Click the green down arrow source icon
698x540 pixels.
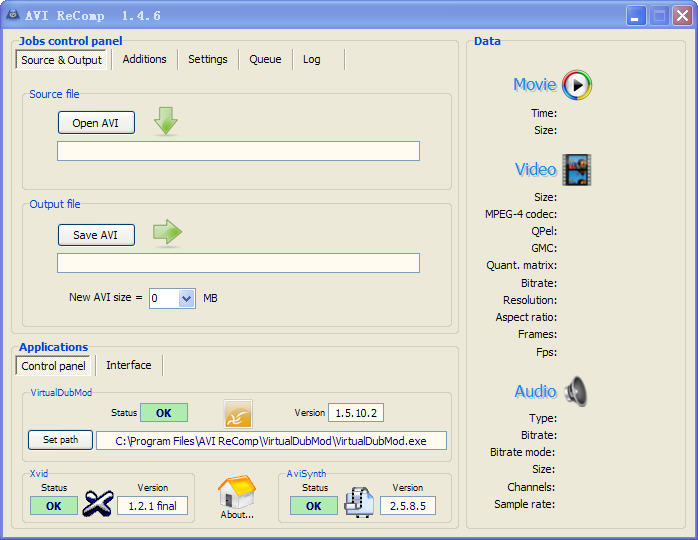point(166,122)
